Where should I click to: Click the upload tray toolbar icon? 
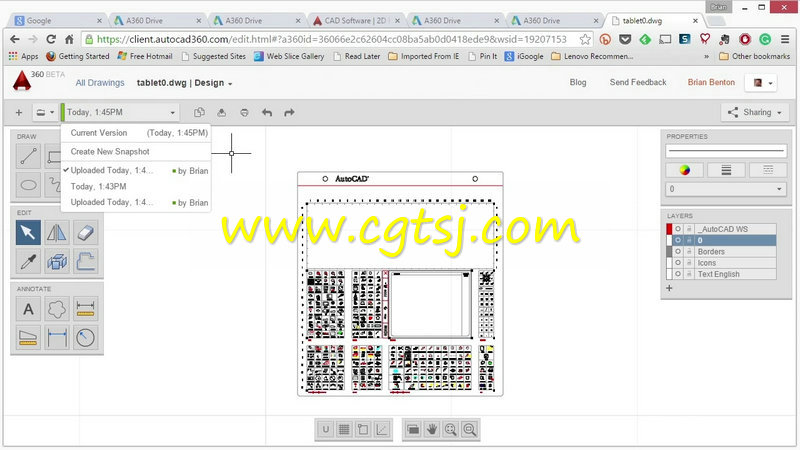[x=221, y=112]
